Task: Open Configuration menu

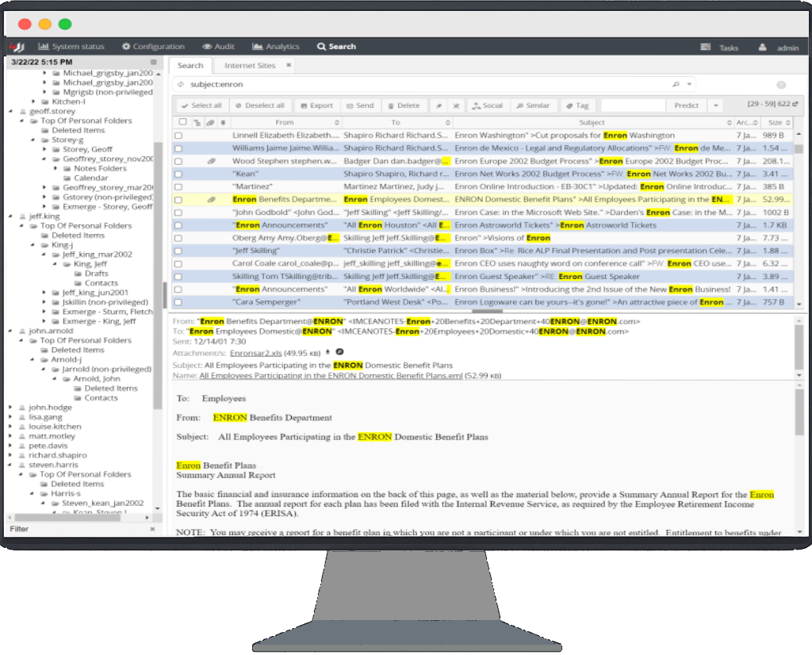Action: pyautogui.click(x=153, y=47)
